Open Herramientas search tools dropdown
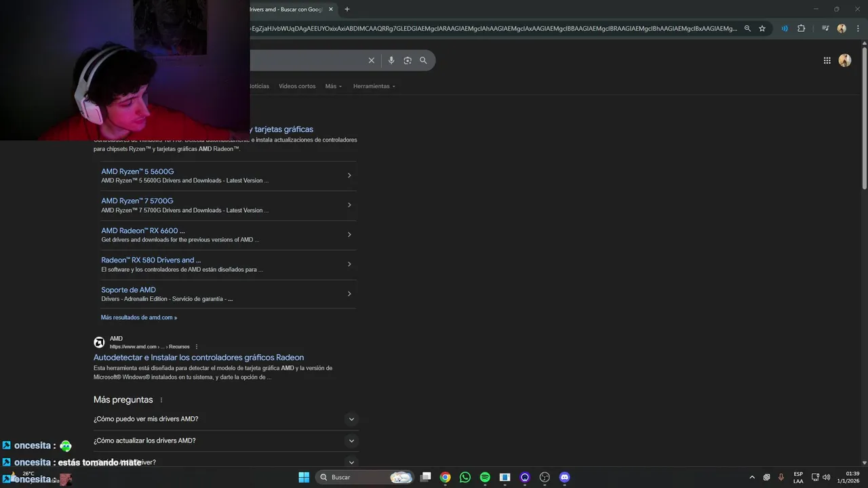 (374, 86)
